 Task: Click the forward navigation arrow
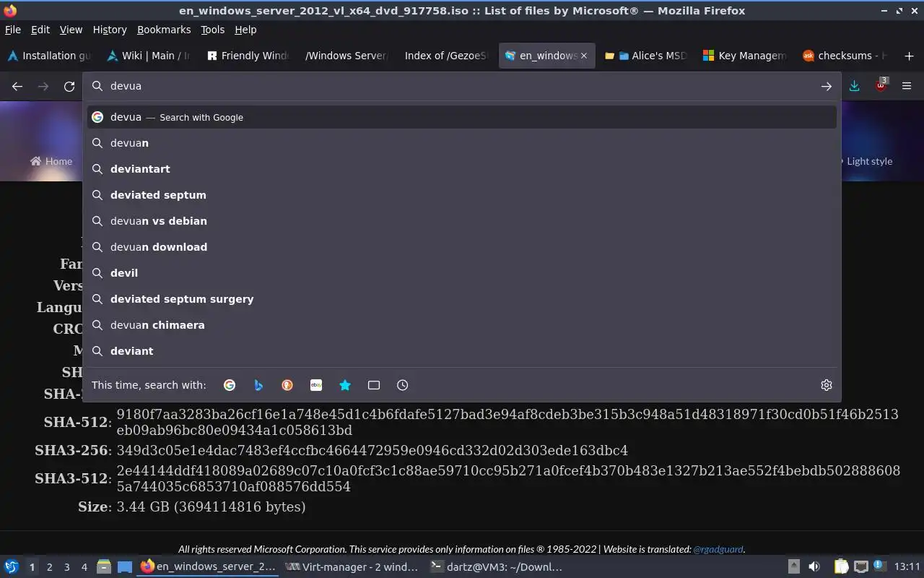coord(43,86)
